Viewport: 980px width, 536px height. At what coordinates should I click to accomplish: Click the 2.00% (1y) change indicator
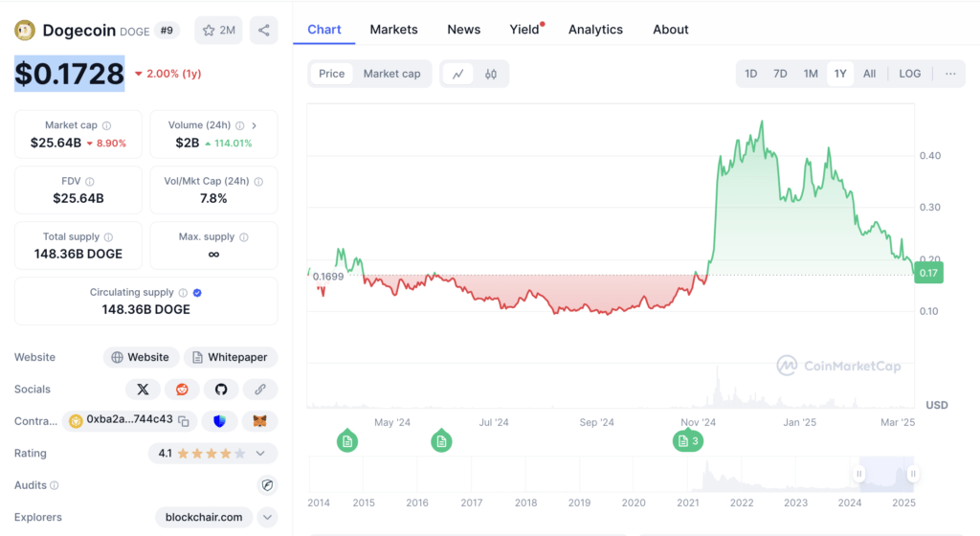(x=168, y=74)
